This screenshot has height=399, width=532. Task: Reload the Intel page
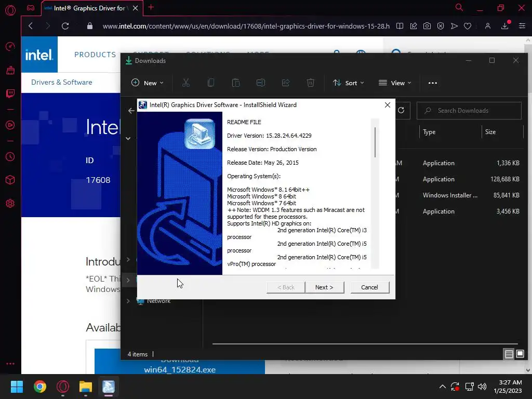65,26
